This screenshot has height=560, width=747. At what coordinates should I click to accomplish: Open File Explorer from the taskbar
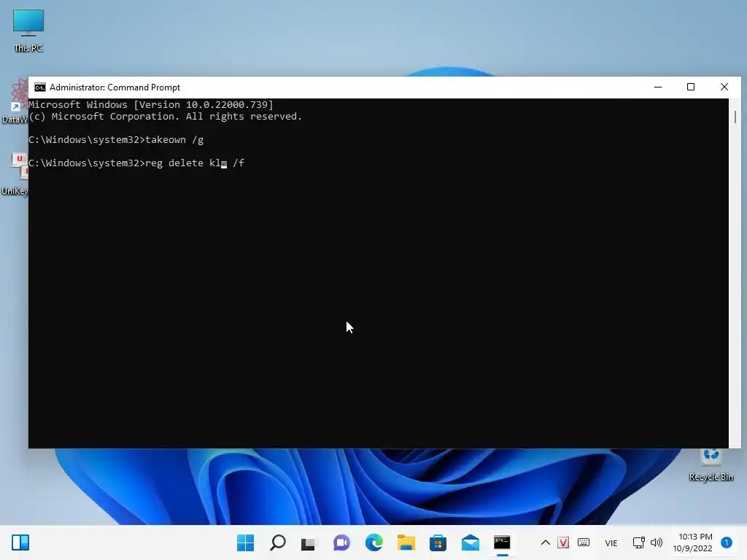406,542
